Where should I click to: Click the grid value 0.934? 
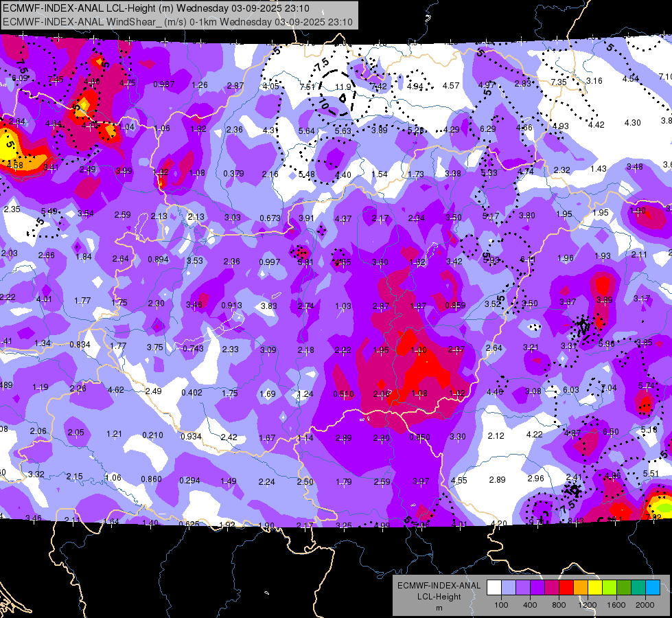pos(191,436)
